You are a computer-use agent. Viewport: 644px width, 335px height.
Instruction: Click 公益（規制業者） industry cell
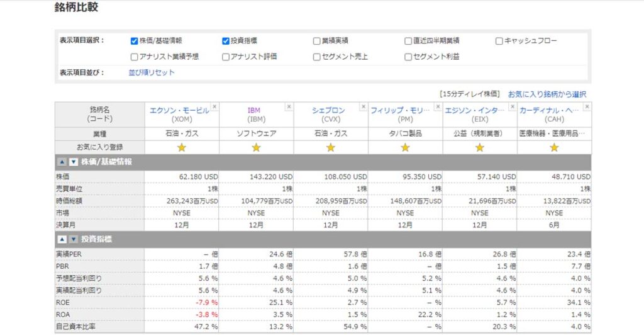[480, 133]
